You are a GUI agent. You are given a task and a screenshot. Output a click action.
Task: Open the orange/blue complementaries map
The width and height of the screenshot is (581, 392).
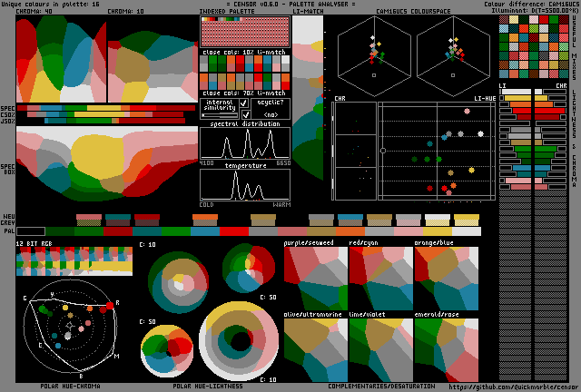(446, 277)
